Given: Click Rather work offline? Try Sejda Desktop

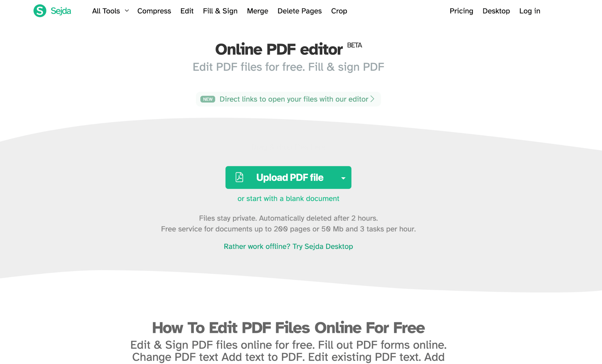Looking at the screenshot, I should point(288,246).
